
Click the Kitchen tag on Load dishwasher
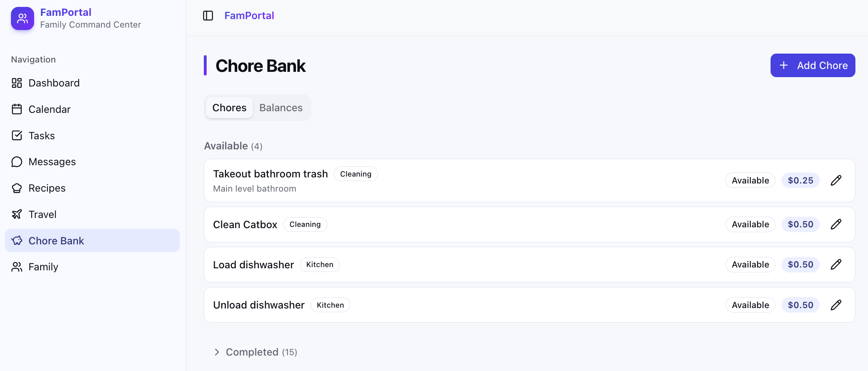[x=320, y=265]
